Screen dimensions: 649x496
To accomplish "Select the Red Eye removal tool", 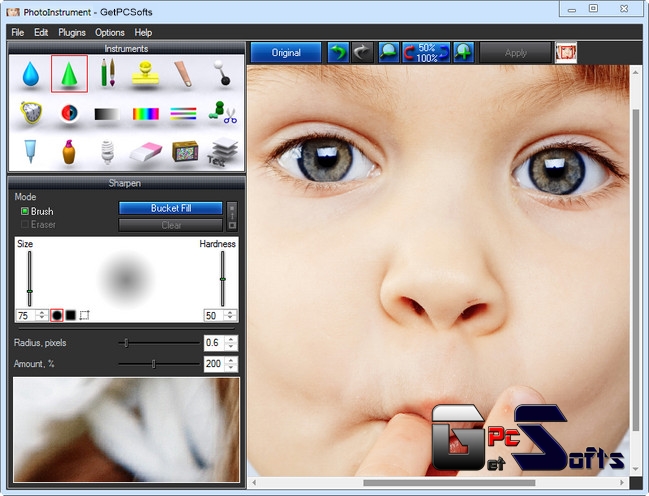I will [69, 113].
